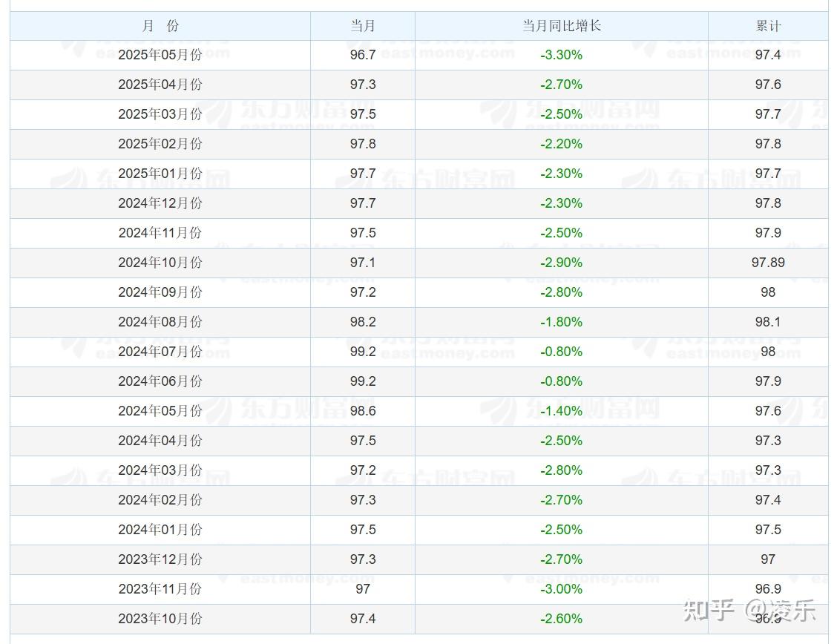This screenshot has height=644, width=837.
Task: Click the 月份 column header
Action: coord(157,25)
